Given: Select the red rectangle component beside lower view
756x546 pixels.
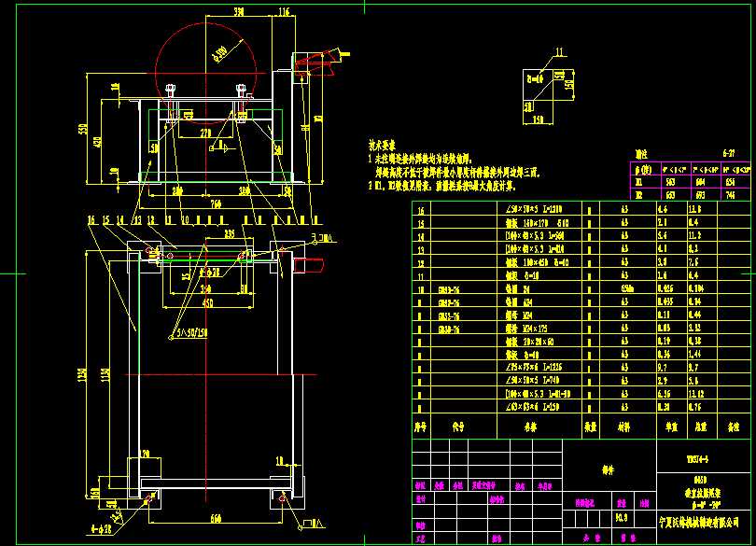Looking at the screenshot, I should (x=308, y=265).
